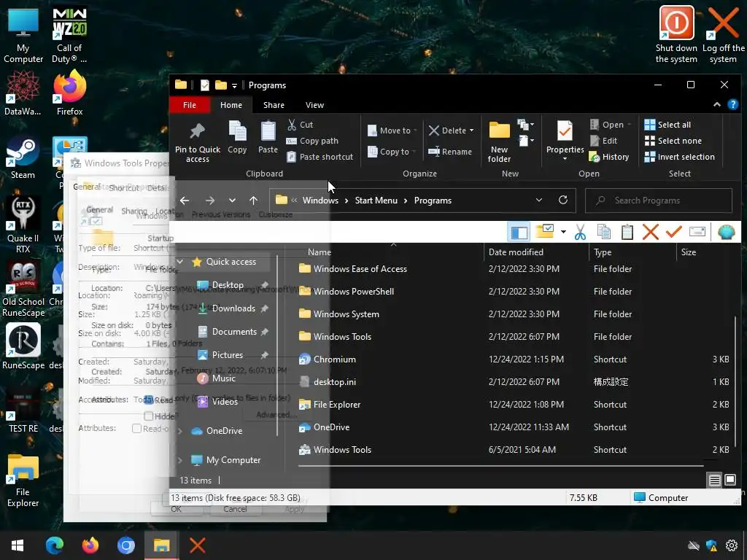Collapse the Quick access tree node
The height and width of the screenshot is (560, 747).
[x=180, y=262]
